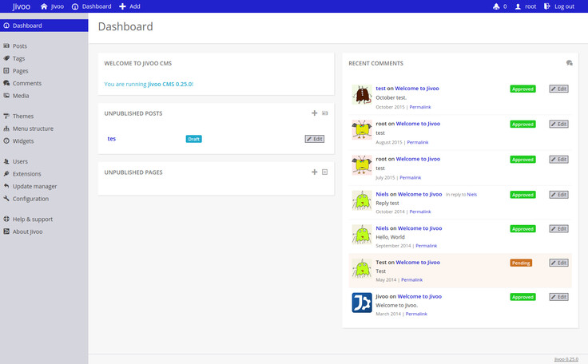Viewport: 588px width, 364px height.
Task: Edit the pending comment by Test
Action: pos(559,263)
